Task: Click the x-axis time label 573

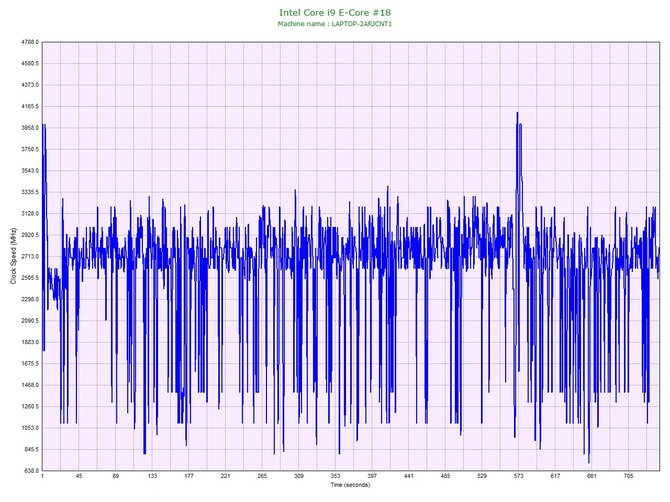Action: [518, 476]
